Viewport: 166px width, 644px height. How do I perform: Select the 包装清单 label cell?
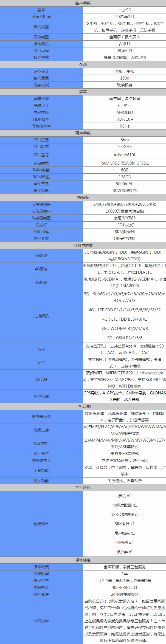pos(41,524)
